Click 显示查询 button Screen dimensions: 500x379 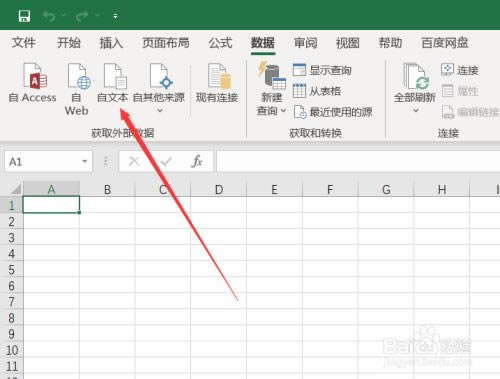pos(322,70)
